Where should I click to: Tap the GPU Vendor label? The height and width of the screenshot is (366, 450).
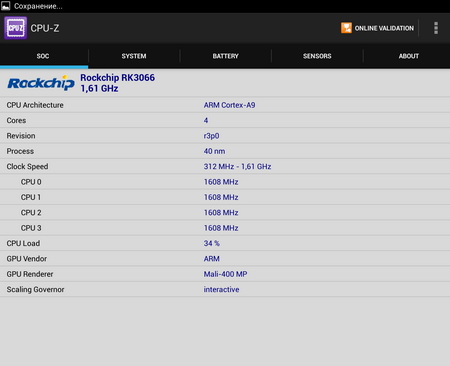pyautogui.click(x=27, y=259)
